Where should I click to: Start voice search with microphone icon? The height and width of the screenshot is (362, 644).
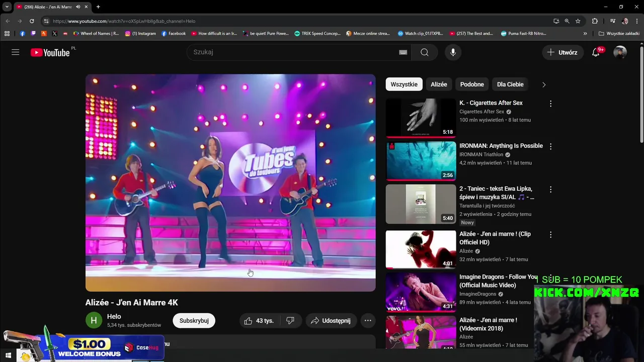point(453,52)
